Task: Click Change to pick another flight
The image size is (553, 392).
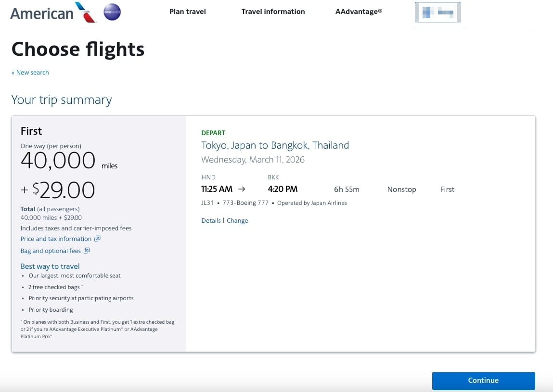Action: [237, 220]
